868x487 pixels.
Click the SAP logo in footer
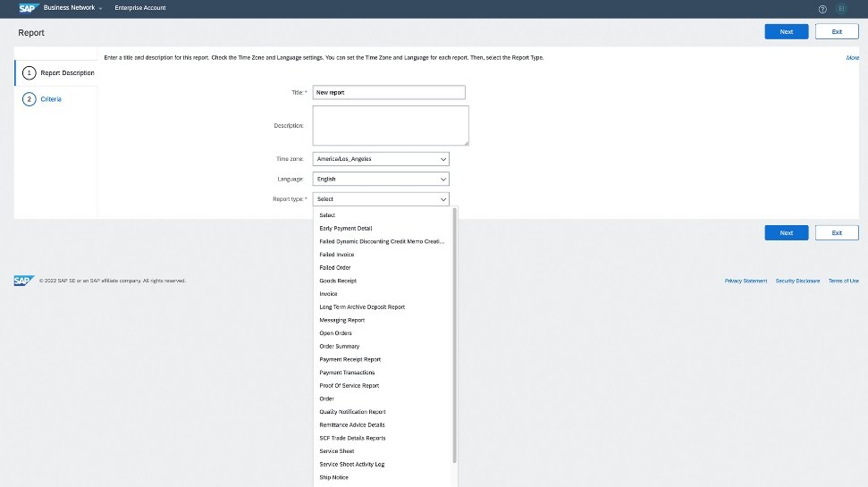pyautogui.click(x=23, y=280)
